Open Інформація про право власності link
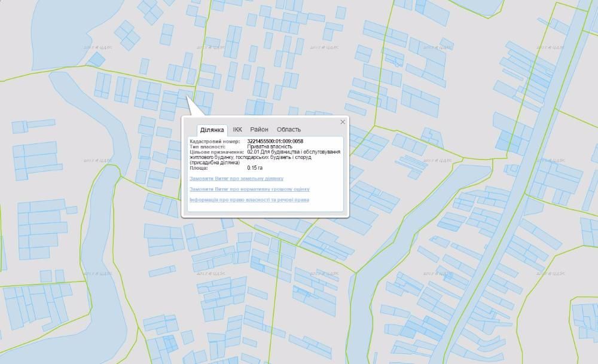598x364 pixels. point(249,200)
